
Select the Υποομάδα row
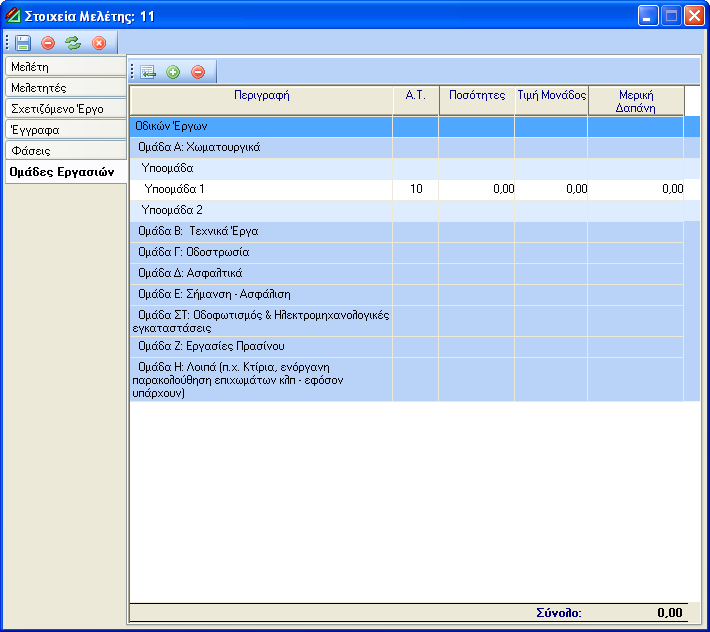pos(415,168)
